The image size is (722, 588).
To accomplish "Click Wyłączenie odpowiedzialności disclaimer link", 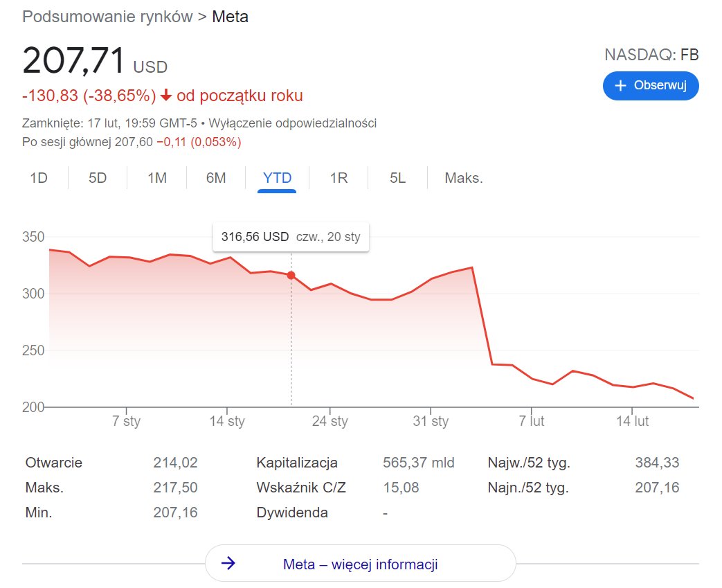I will point(292,123).
